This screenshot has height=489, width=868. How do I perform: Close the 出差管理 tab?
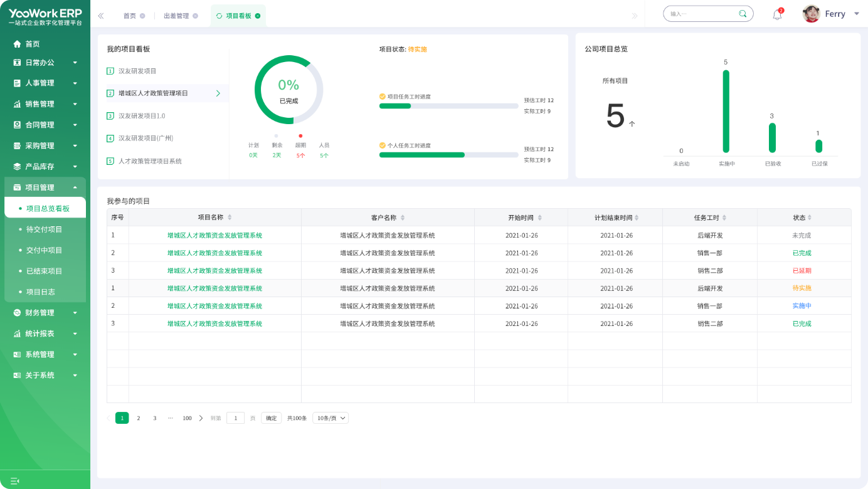pyautogui.click(x=195, y=16)
